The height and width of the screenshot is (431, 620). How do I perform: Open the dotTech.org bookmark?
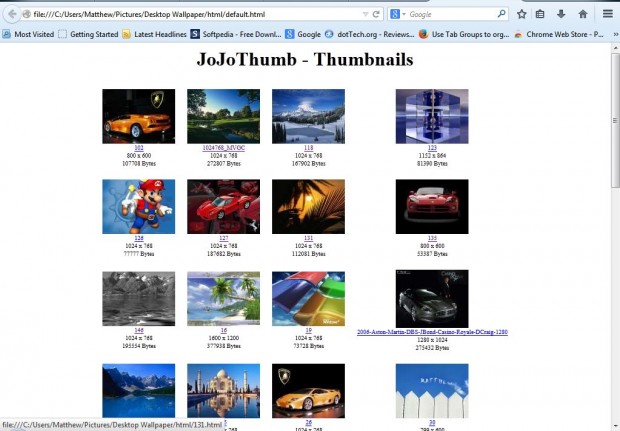click(369, 34)
